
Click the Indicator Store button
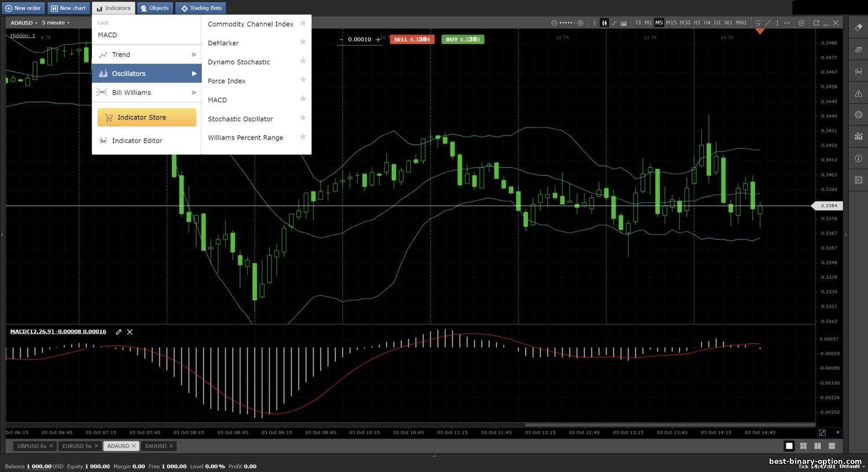pos(147,117)
